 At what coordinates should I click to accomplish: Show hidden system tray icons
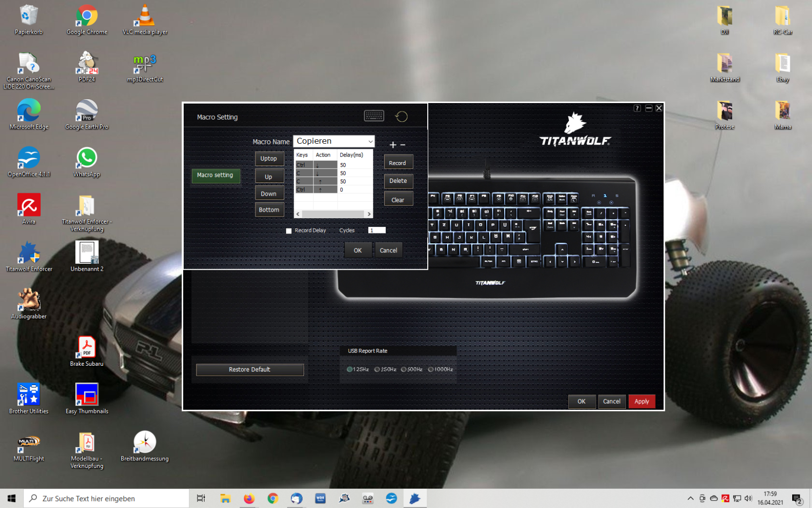[690, 499]
